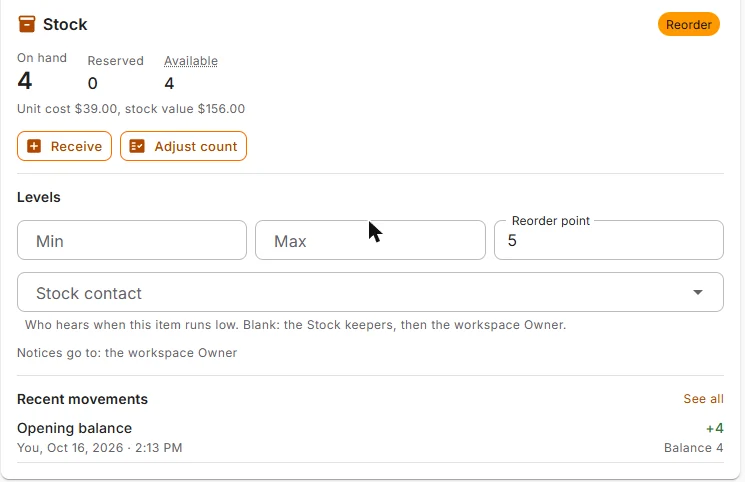The height and width of the screenshot is (482, 745).
Task: Follow the See all movements link
Action: tap(703, 399)
